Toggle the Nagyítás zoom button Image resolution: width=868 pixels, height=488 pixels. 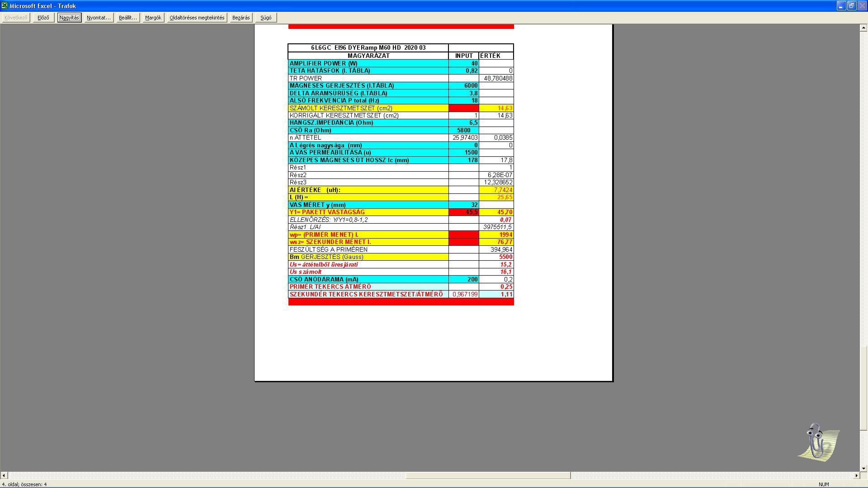[x=69, y=18]
